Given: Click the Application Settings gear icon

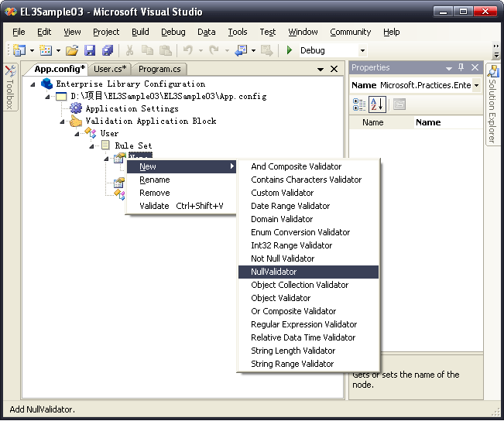Looking at the screenshot, I should 76,108.
